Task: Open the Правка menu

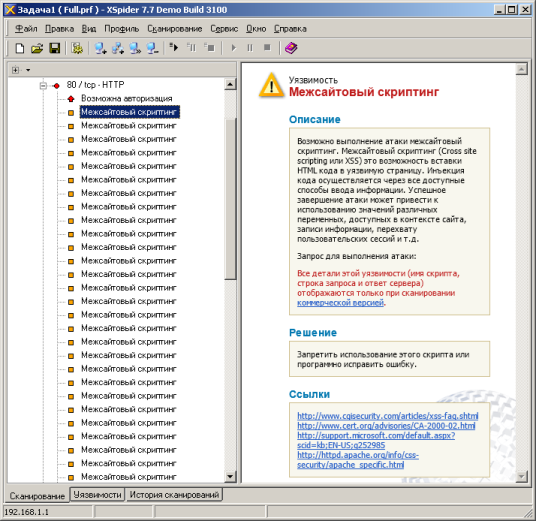Action: pyautogui.click(x=59, y=29)
